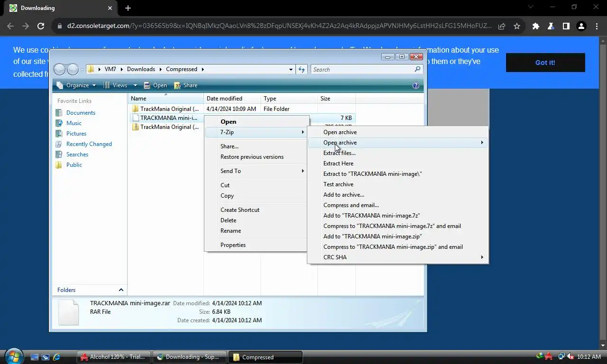
Task: Open the Chrome tab search dropdown
Action: (530, 7)
